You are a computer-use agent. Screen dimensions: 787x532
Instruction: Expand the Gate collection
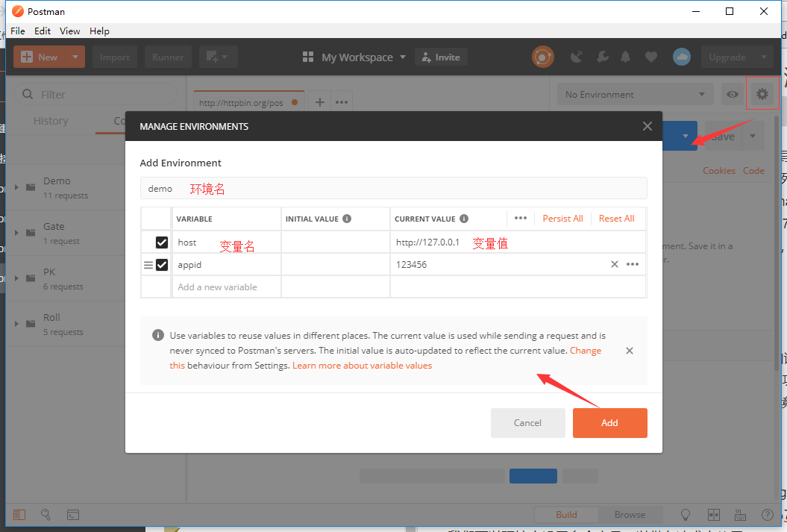tap(16, 233)
